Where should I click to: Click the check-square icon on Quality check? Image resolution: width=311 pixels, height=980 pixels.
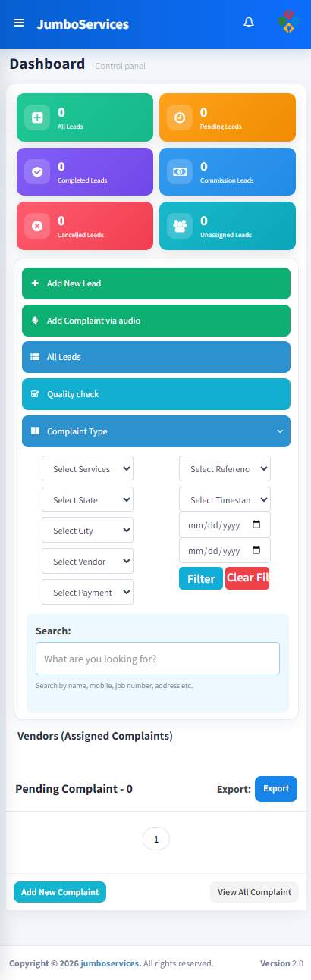(x=35, y=394)
